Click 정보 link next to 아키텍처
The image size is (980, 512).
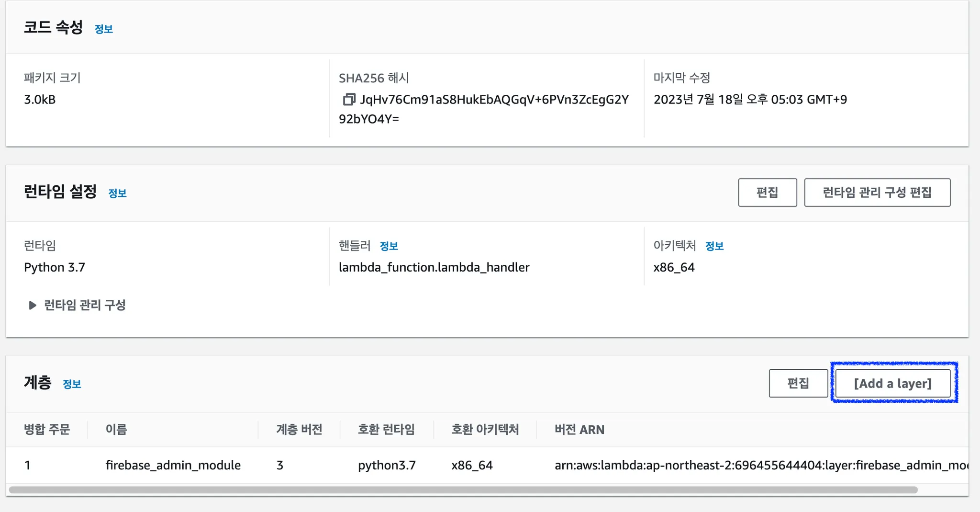point(714,246)
